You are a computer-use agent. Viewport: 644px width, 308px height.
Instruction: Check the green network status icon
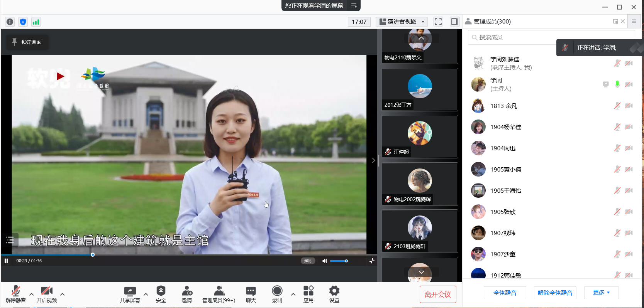coord(36,22)
